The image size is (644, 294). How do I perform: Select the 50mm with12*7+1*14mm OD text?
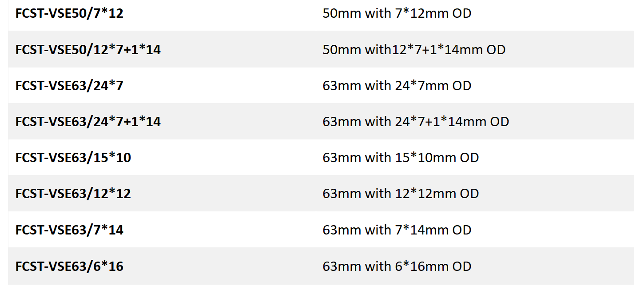point(414,50)
